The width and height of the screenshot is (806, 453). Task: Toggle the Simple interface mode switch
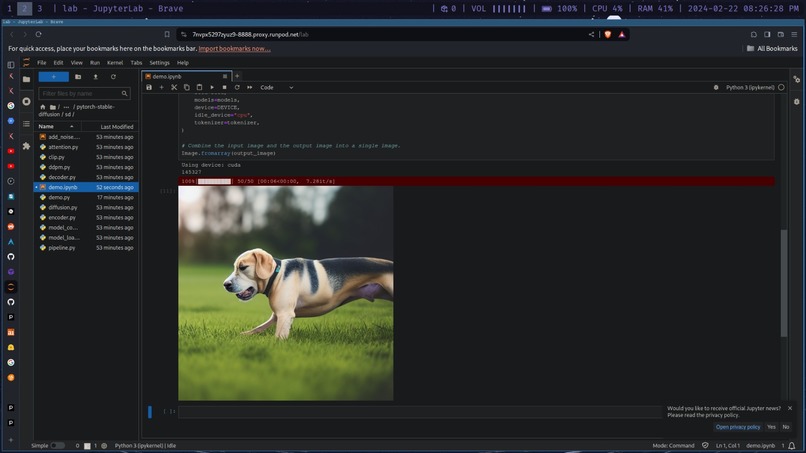click(57, 446)
